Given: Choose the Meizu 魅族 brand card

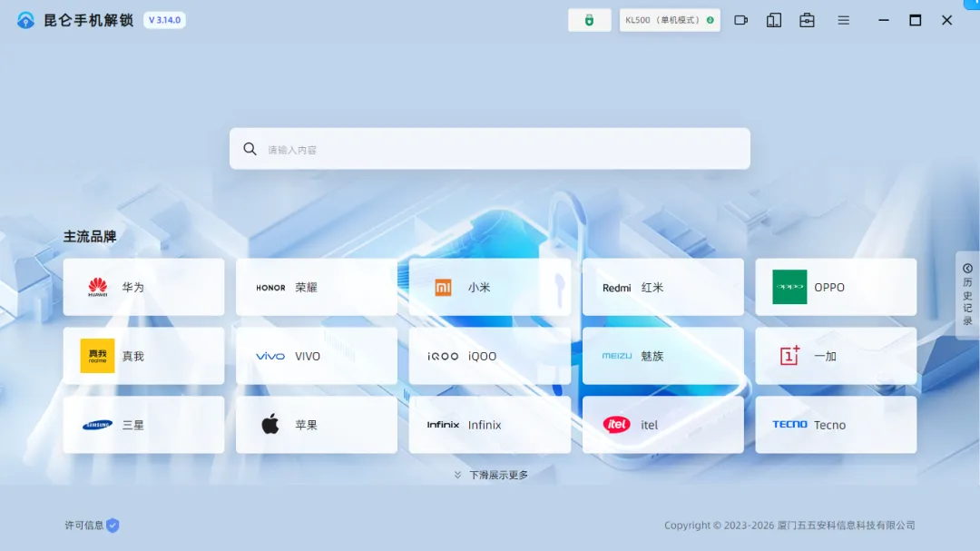Looking at the screenshot, I should tap(662, 356).
